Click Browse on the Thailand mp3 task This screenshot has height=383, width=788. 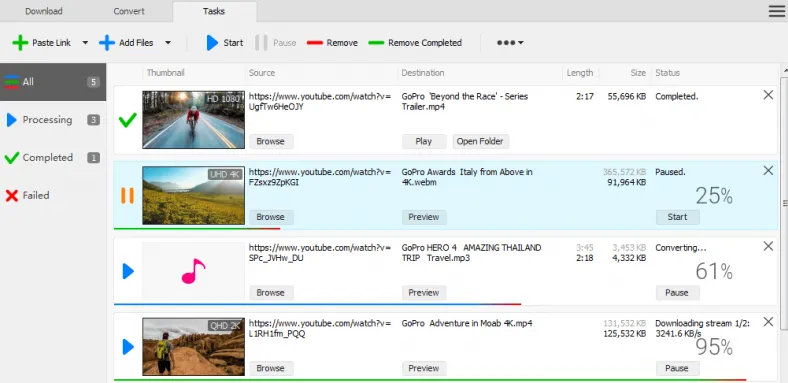click(x=271, y=293)
